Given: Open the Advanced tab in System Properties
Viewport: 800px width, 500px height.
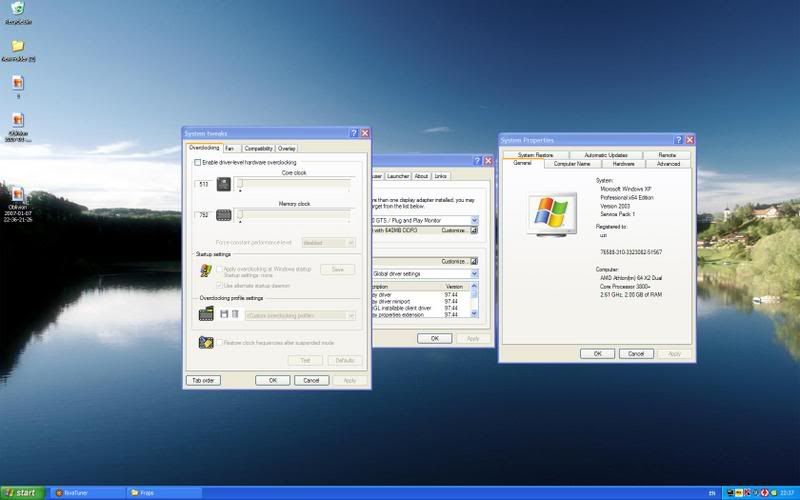Looking at the screenshot, I should click(668, 164).
